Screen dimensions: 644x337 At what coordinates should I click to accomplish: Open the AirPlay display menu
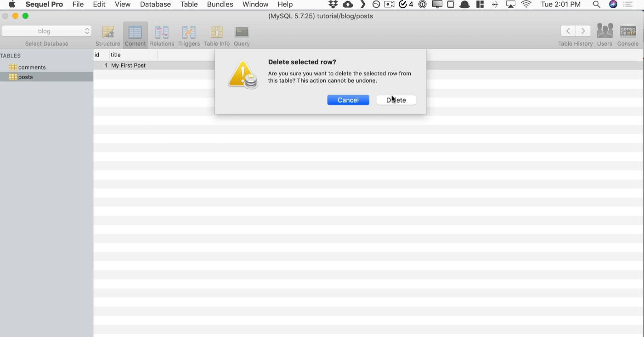511,5
